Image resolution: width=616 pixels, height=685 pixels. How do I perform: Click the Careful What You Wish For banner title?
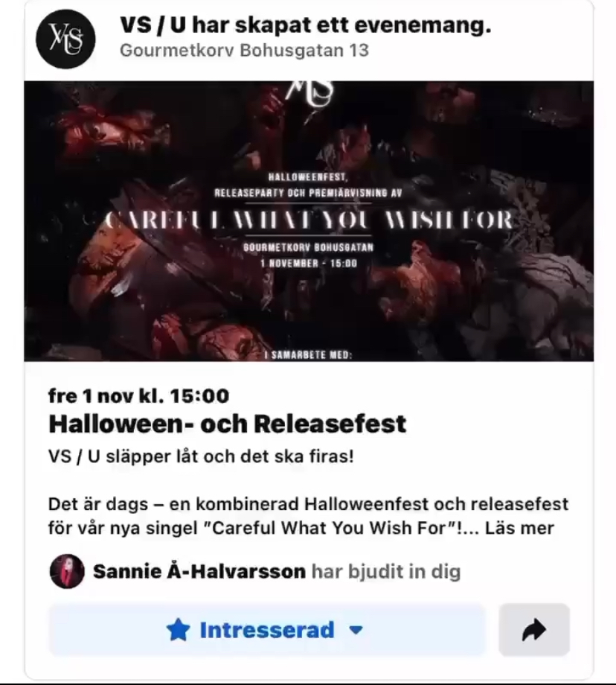(309, 220)
